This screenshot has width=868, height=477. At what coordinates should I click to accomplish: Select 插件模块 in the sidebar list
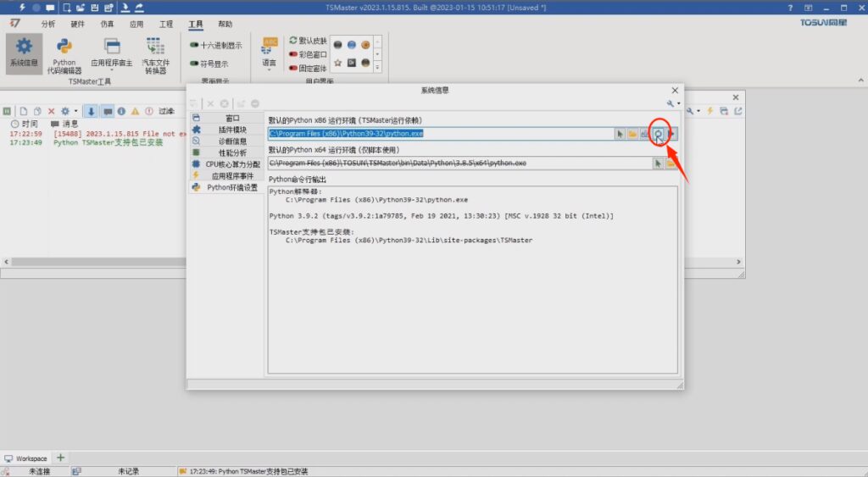pyautogui.click(x=231, y=130)
